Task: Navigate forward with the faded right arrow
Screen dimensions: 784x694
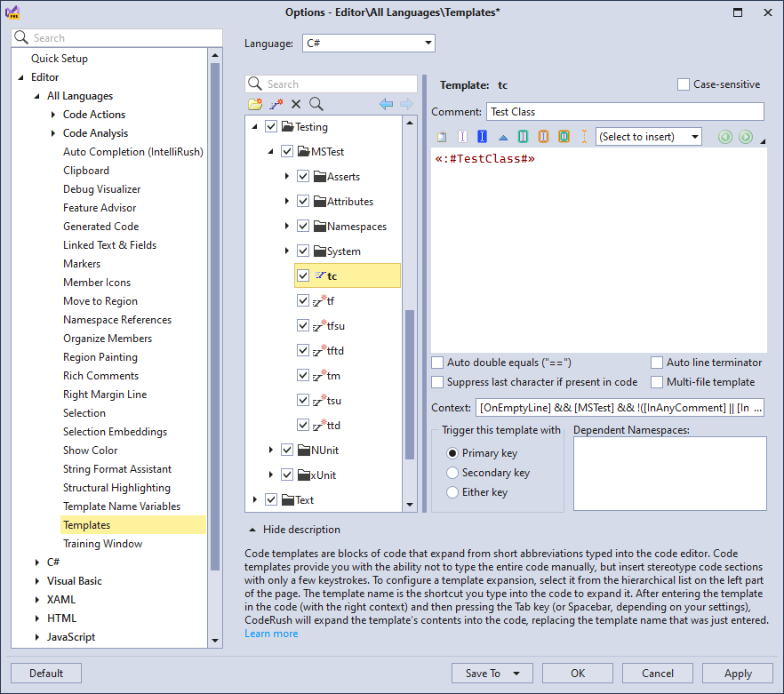Action: 406,104
